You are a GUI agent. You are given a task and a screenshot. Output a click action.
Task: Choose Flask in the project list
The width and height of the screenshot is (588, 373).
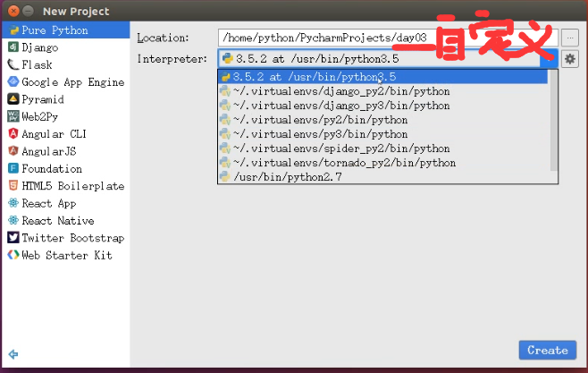[65, 64]
